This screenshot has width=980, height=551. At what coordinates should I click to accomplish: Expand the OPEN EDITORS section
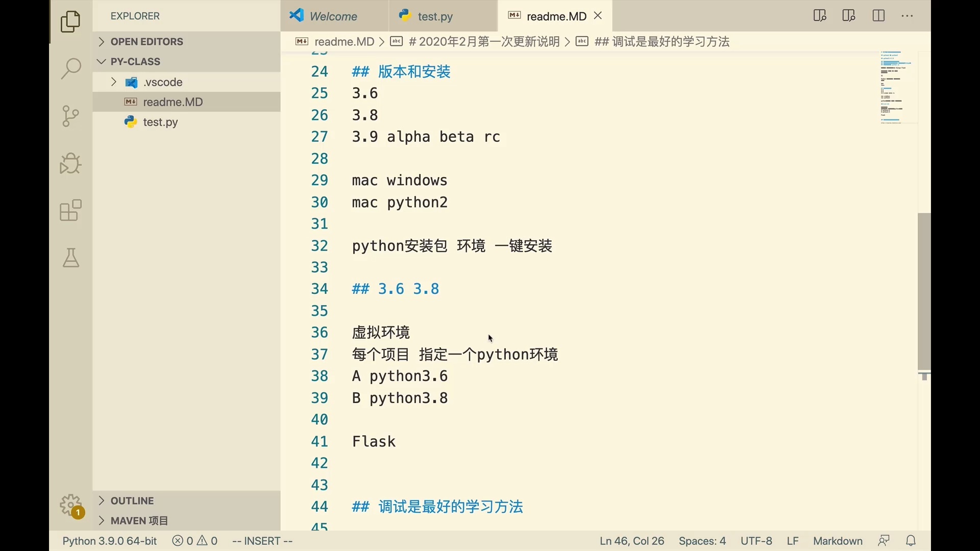(x=147, y=42)
